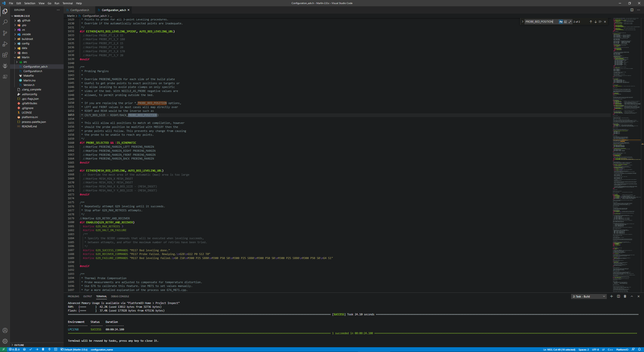This screenshot has height=352, width=644.
Task: Click PlatformIO Build checkmark in status bar
Action: (30, 349)
